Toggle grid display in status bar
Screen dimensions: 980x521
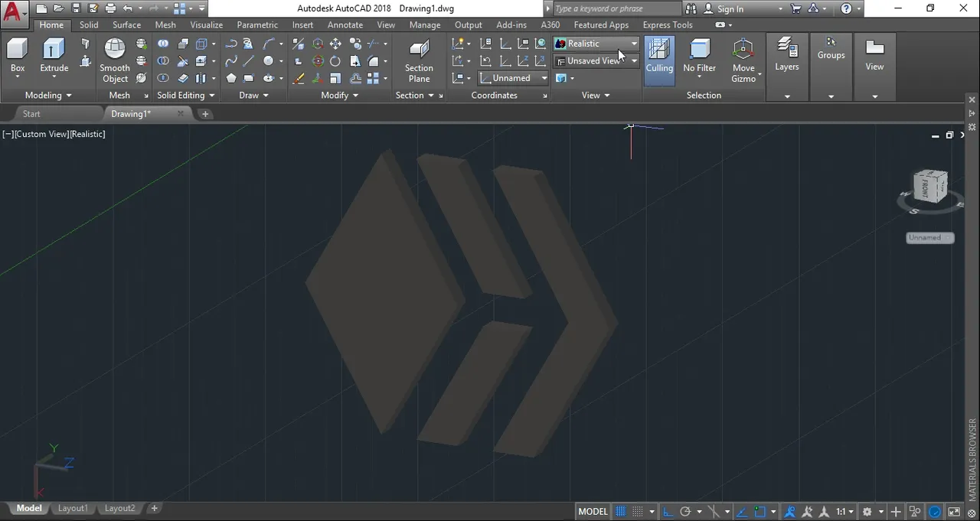621,512
